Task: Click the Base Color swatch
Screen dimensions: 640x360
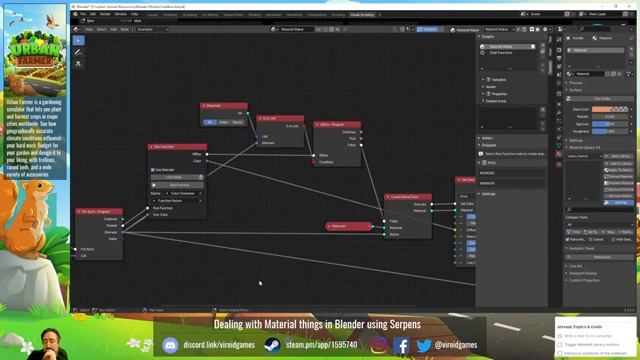Action: click(610, 109)
